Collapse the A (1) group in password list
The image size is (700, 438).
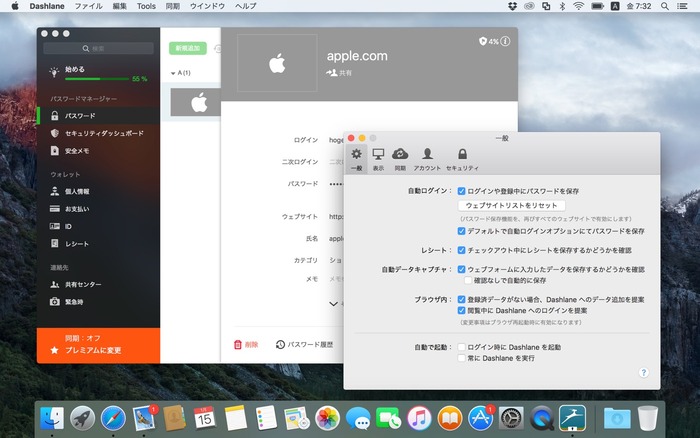click(173, 73)
